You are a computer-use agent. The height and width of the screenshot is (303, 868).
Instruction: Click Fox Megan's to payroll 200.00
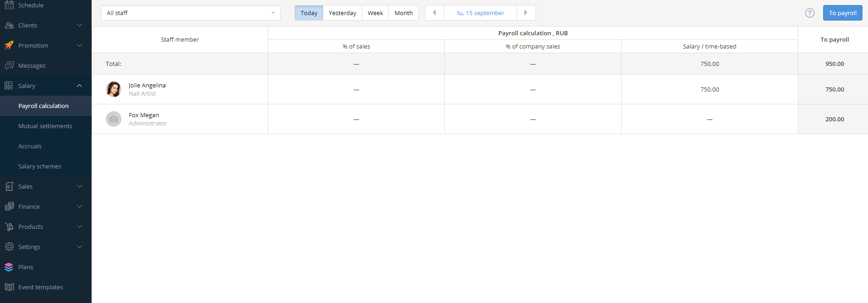(x=835, y=119)
